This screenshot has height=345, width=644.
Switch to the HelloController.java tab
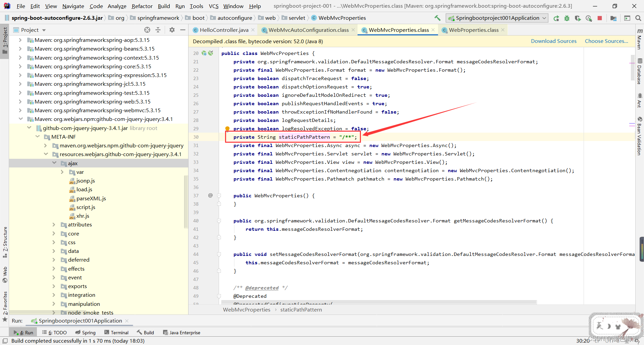[224, 30]
